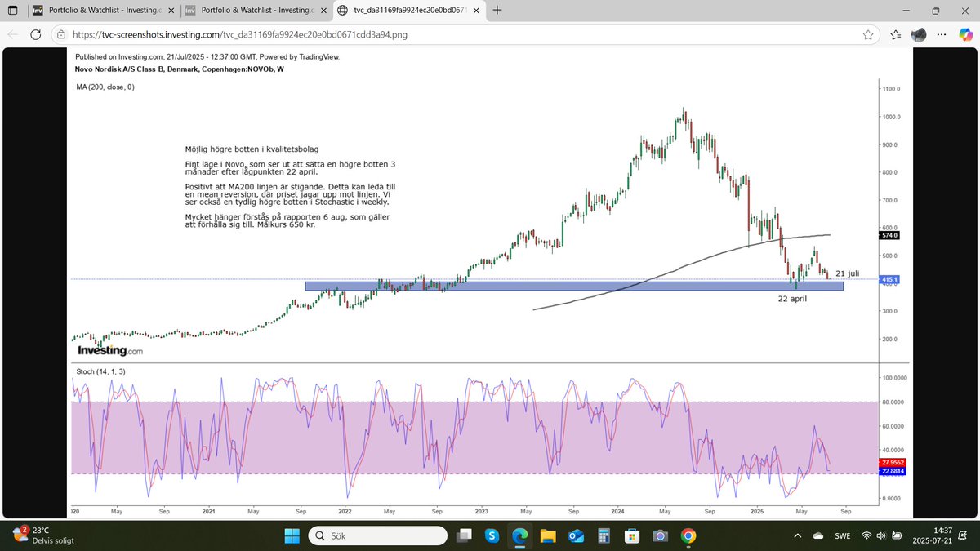The height and width of the screenshot is (551, 980).
Task: Open Microsoft Store from taskbar
Action: [632, 535]
